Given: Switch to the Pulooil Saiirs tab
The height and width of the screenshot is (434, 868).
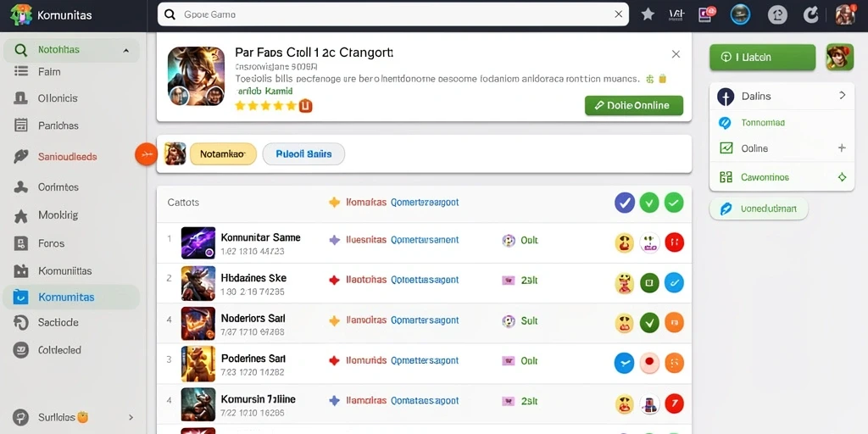Looking at the screenshot, I should [x=303, y=154].
